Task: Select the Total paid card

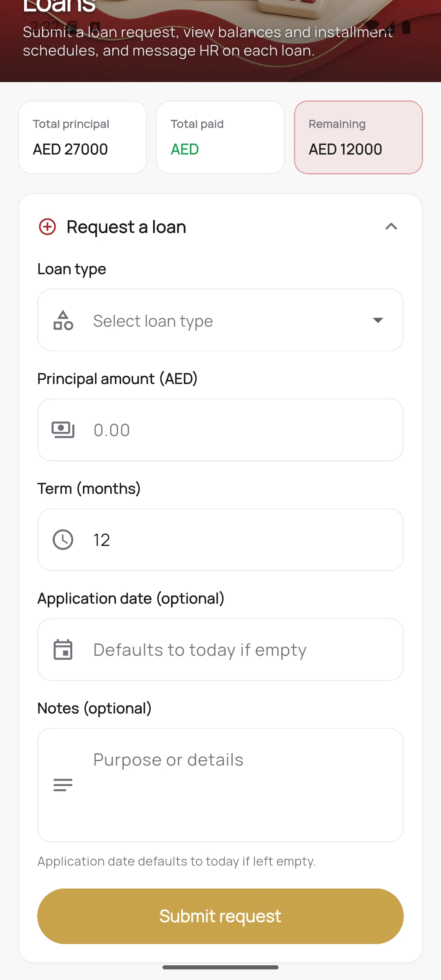Action: coord(220,138)
